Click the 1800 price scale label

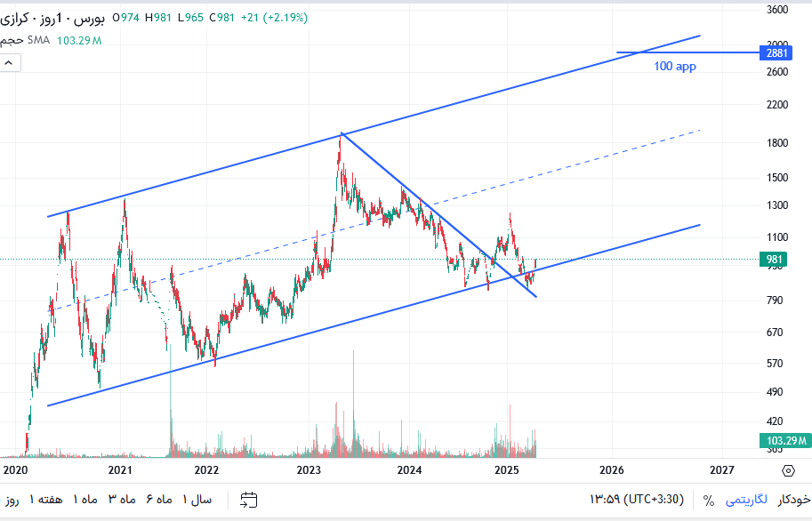[x=777, y=142]
